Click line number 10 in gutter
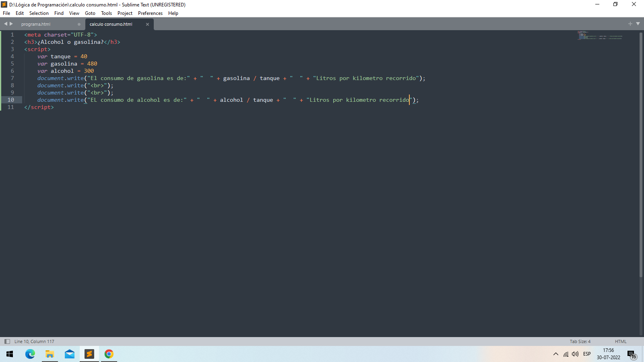This screenshot has width=644, height=362. (x=11, y=100)
